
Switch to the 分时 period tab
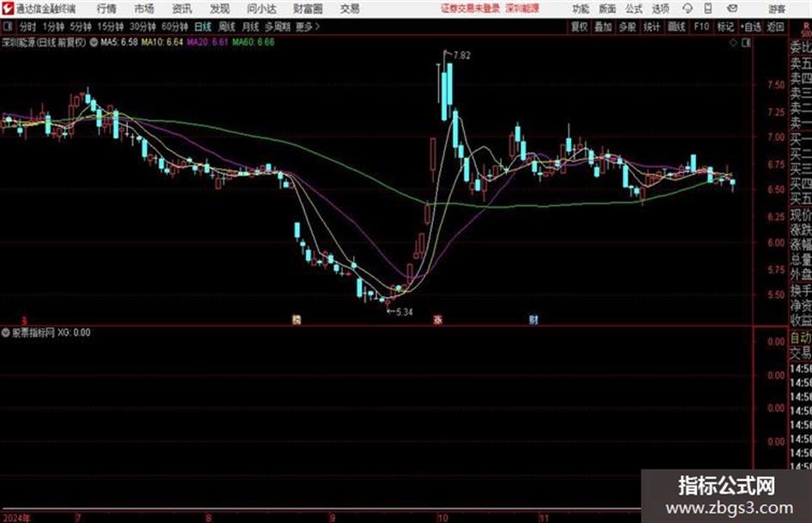coord(27,27)
